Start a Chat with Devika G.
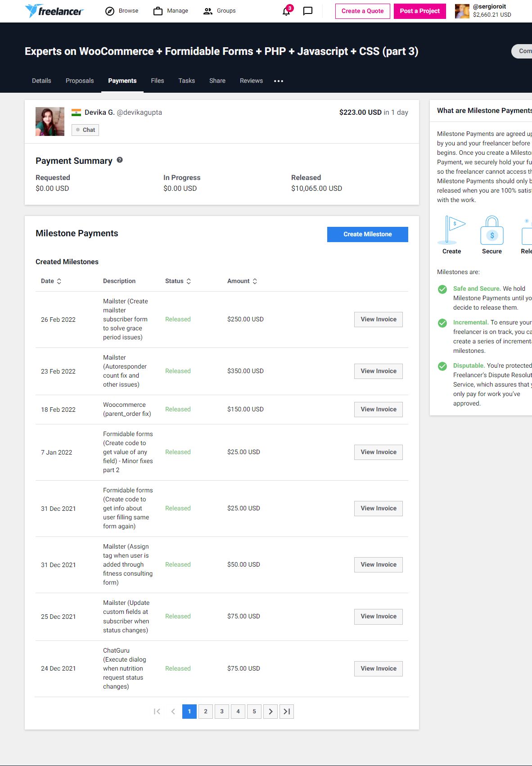 pos(85,130)
